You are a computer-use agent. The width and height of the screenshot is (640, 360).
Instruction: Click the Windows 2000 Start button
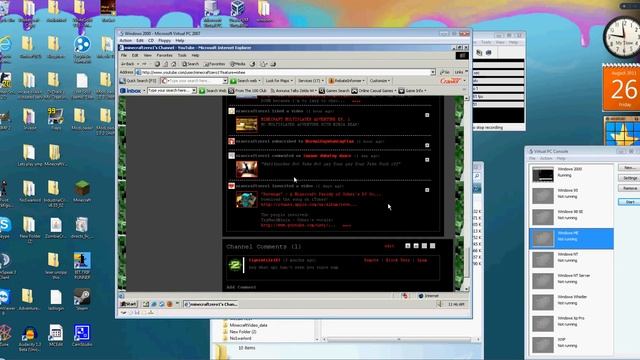point(128,304)
